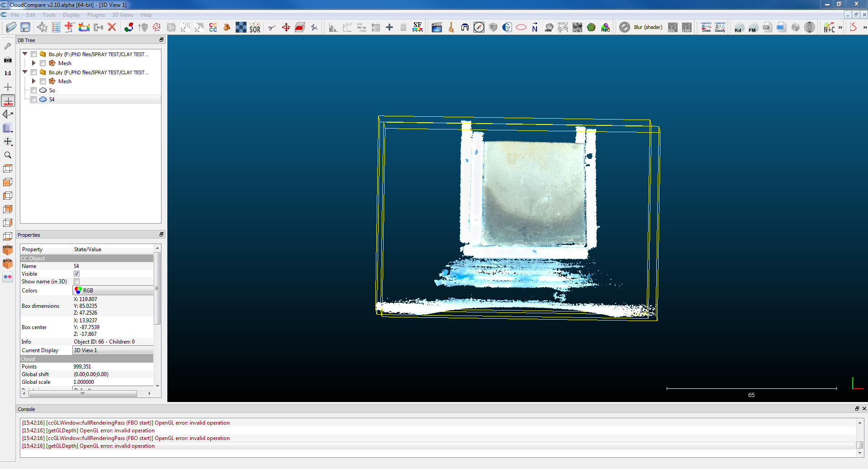Click the HPR hidden point removal icon

pyautogui.click(x=549, y=27)
